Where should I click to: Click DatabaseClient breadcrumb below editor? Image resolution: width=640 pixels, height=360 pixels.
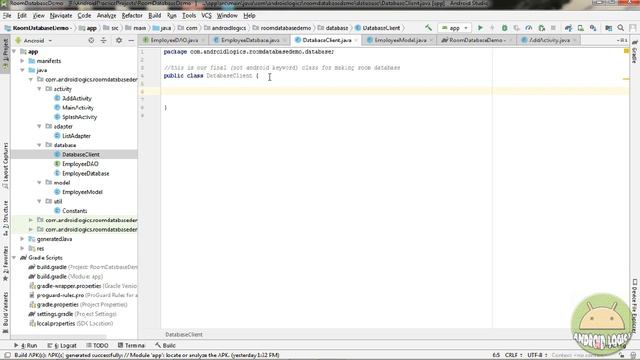pyautogui.click(x=184, y=335)
